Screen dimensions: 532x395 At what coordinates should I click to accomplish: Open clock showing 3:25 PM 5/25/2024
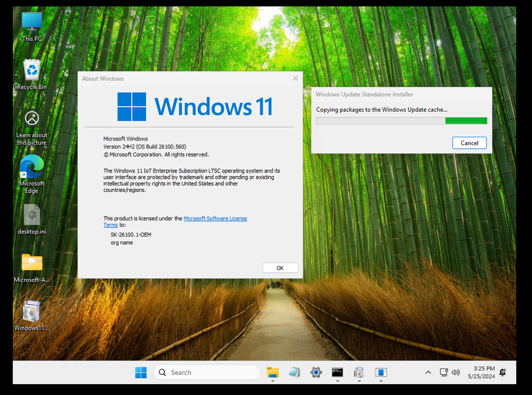pyautogui.click(x=481, y=372)
